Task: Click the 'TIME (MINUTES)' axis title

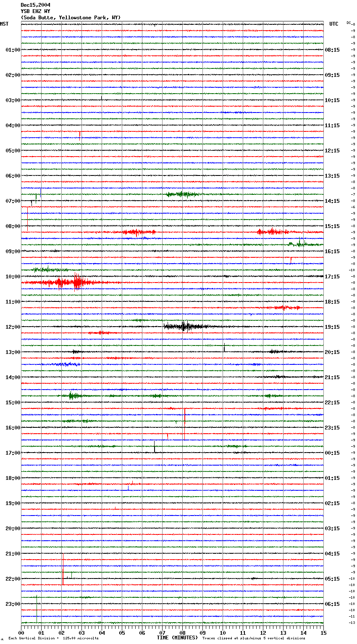Action: pyautogui.click(x=177, y=638)
